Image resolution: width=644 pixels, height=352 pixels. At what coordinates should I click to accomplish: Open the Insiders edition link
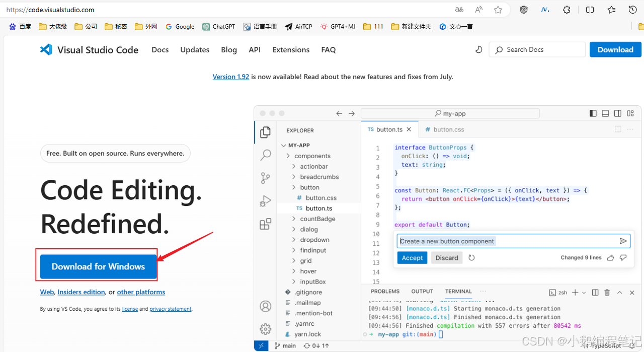pos(81,292)
